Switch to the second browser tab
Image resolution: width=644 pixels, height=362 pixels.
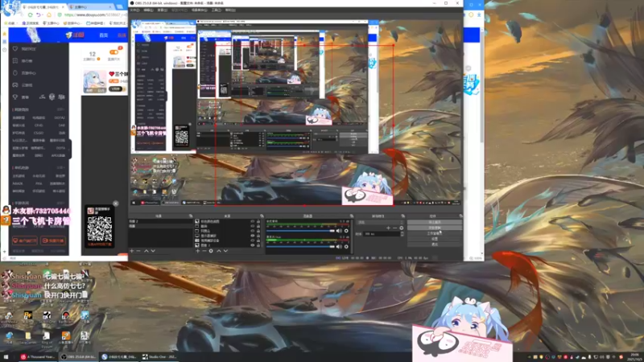pyautogui.click(x=90, y=7)
